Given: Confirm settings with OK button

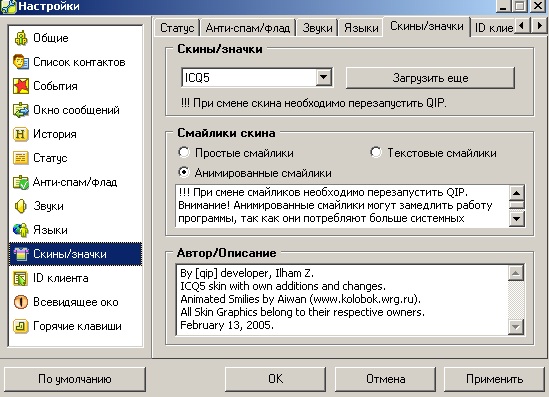Looking at the screenshot, I should click(276, 379).
